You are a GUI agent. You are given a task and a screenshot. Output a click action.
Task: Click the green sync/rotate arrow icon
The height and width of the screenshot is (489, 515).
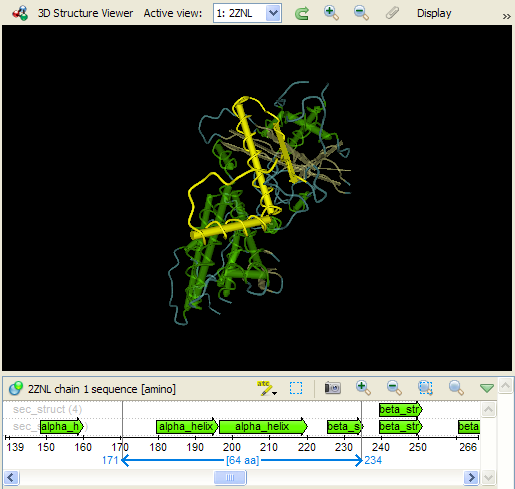(302, 14)
